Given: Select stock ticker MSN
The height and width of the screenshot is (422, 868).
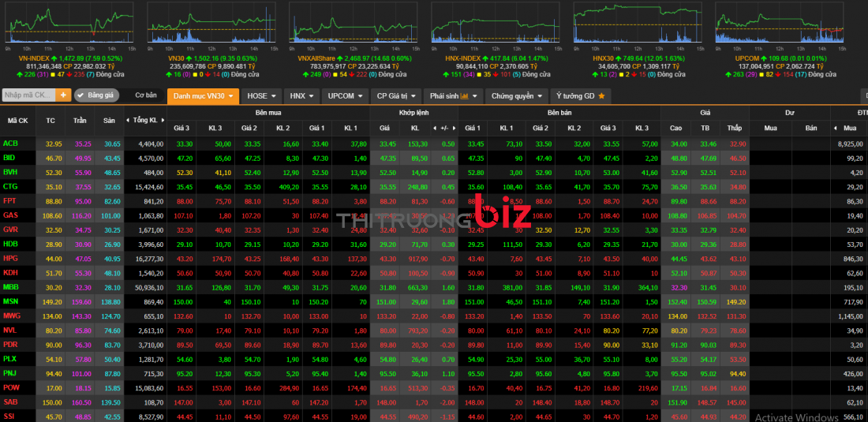Looking at the screenshot, I should tap(10, 301).
